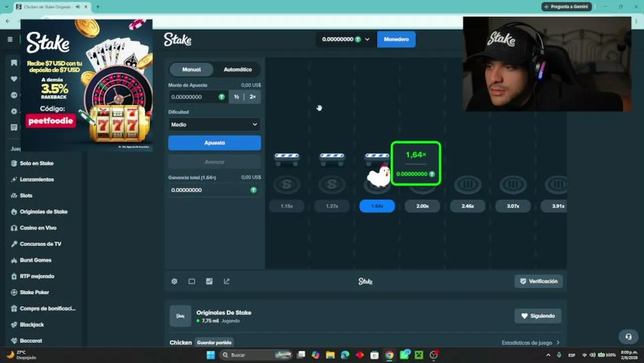The height and width of the screenshot is (363, 644).
Task: Click the live support headset icon
Action: coord(628,336)
